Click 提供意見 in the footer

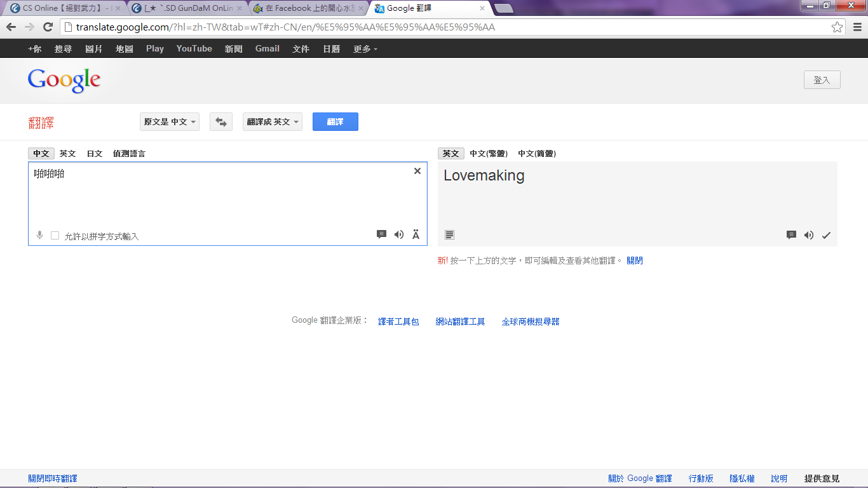(822, 478)
